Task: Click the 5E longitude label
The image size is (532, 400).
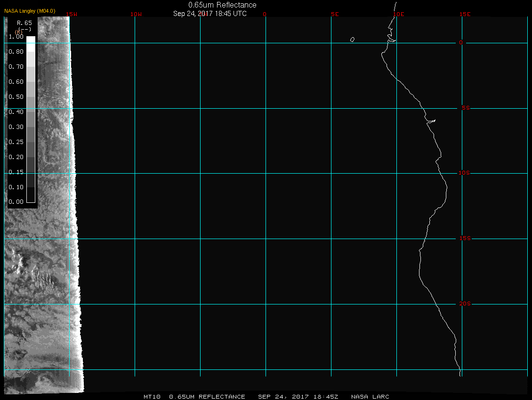Action: 335,14
